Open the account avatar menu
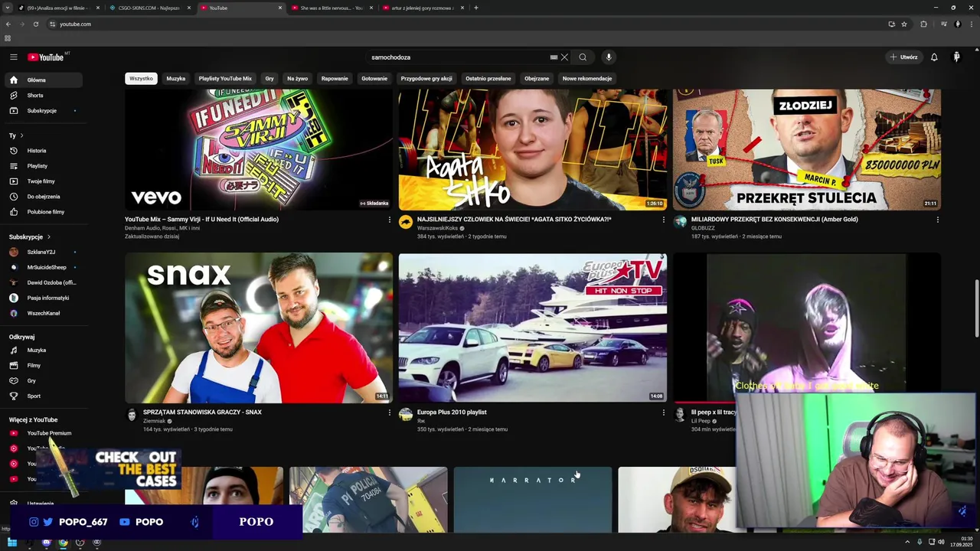This screenshot has height=551, width=980. coord(956,57)
